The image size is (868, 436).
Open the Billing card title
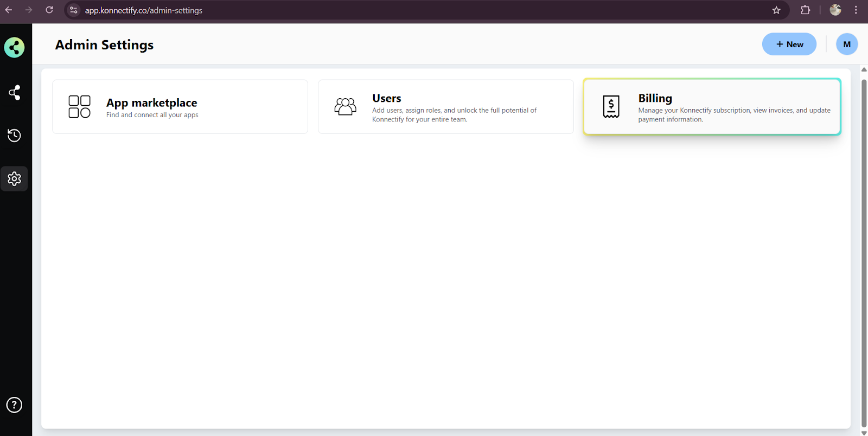[655, 98]
